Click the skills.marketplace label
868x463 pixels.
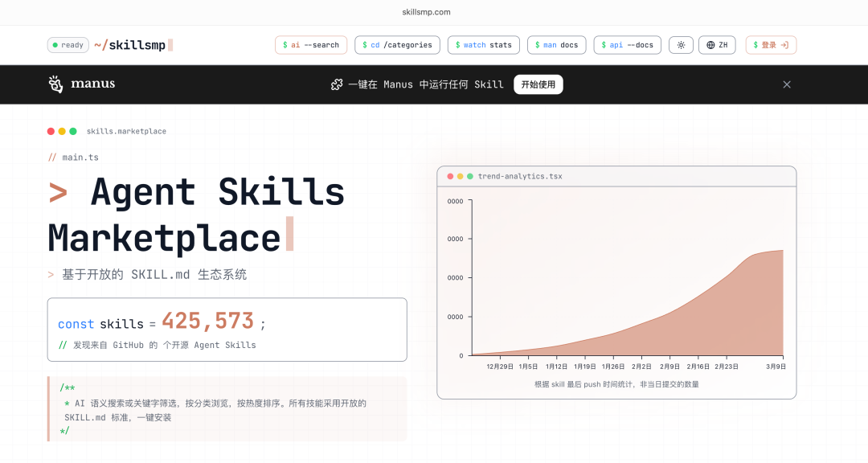click(126, 131)
